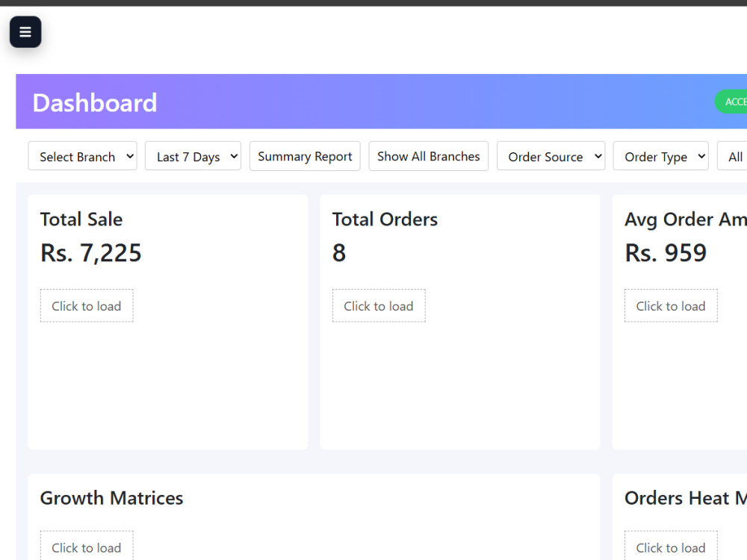Click the Total Orders card title
This screenshot has width=747, height=560.
click(x=385, y=220)
